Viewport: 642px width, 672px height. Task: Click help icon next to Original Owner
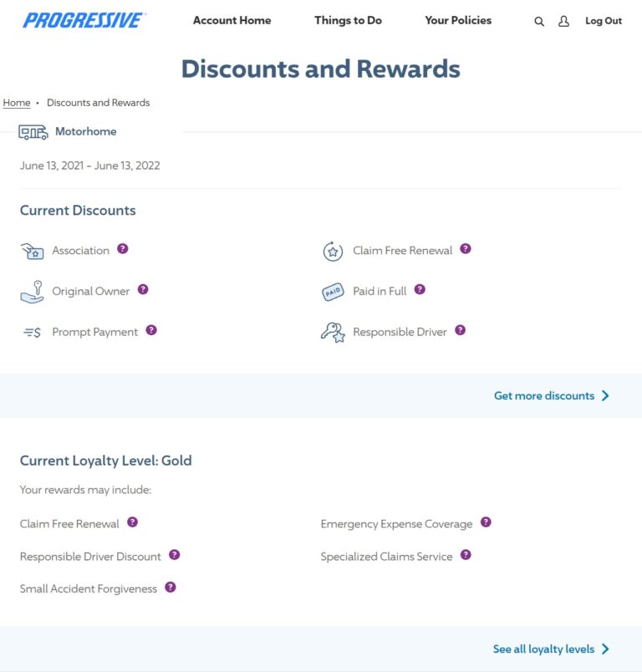click(x=143, y=290)
